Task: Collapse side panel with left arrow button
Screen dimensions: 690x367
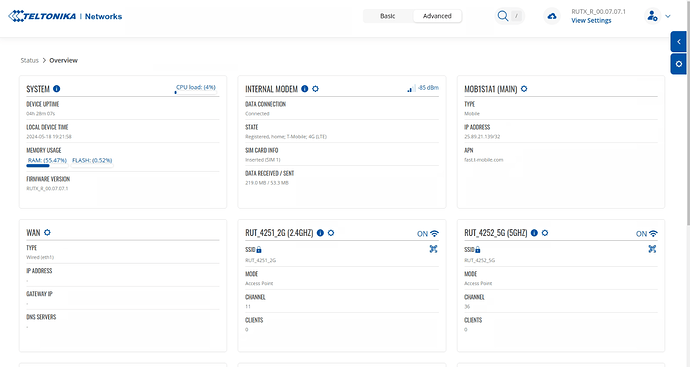Action: click(679, 42)
